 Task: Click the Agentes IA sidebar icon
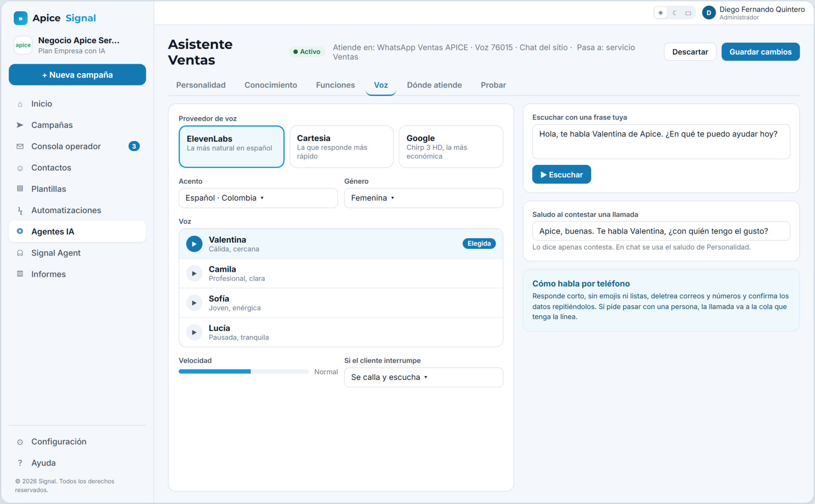click(x=20, y=232)
